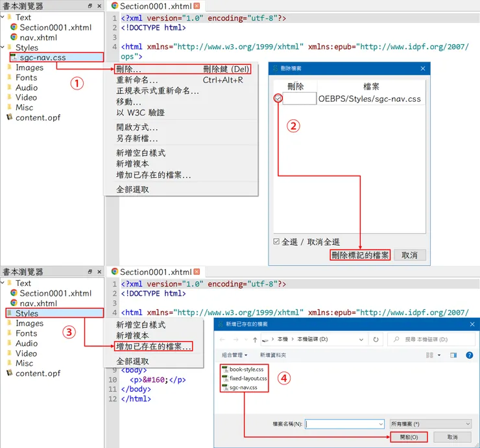Click the view layout icon in the file dialog
480x448 pixels.
430,355
